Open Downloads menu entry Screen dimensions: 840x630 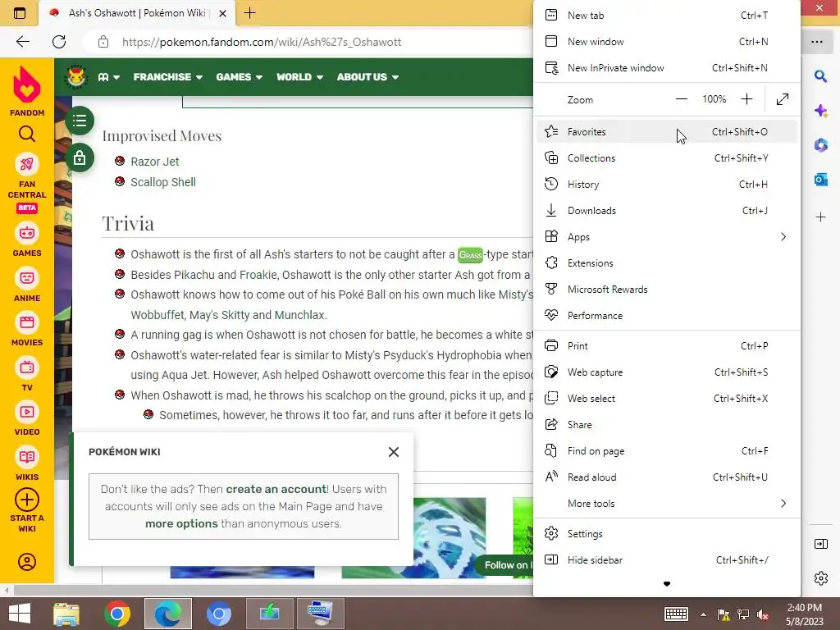[x=666, y=211]
